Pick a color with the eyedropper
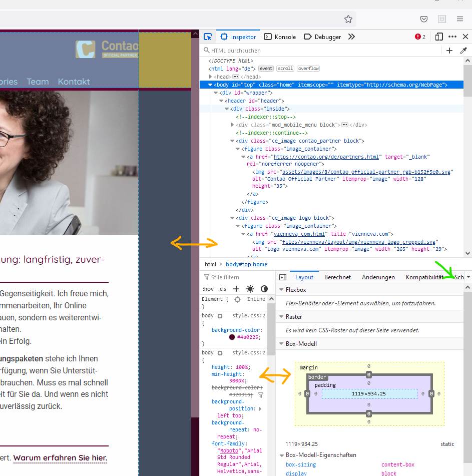The width and height of the screenshot is (472, 476). pos(463,51)
